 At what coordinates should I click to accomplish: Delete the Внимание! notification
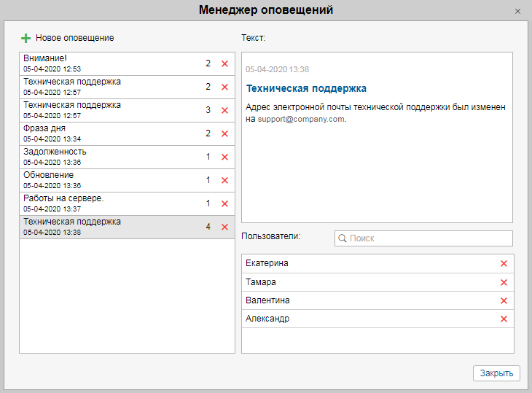[x=224, y=63]
